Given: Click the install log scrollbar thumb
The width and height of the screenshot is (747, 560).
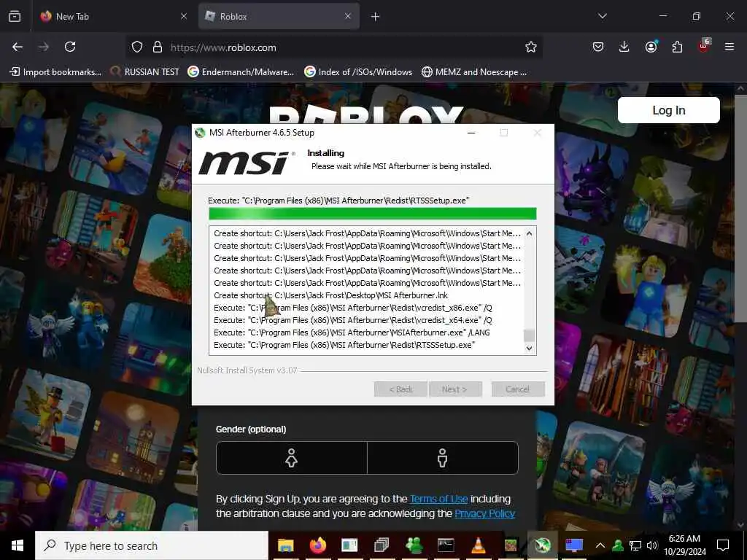Looking at the screenshot, I should [x=529, y=335].
